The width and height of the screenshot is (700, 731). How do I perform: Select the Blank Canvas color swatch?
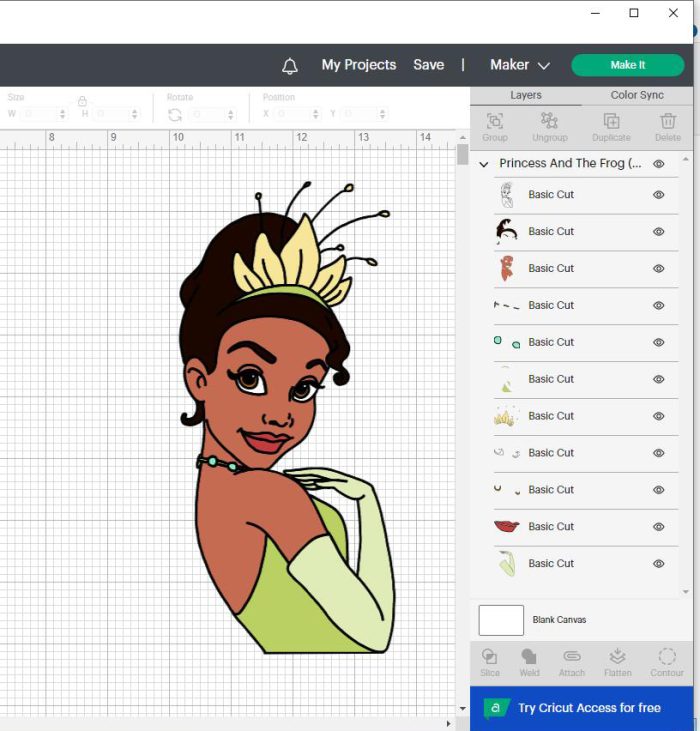pos(501,621)
